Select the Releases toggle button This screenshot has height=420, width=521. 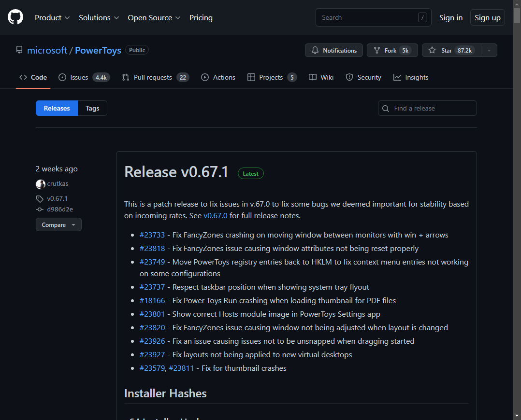point(57,108)
